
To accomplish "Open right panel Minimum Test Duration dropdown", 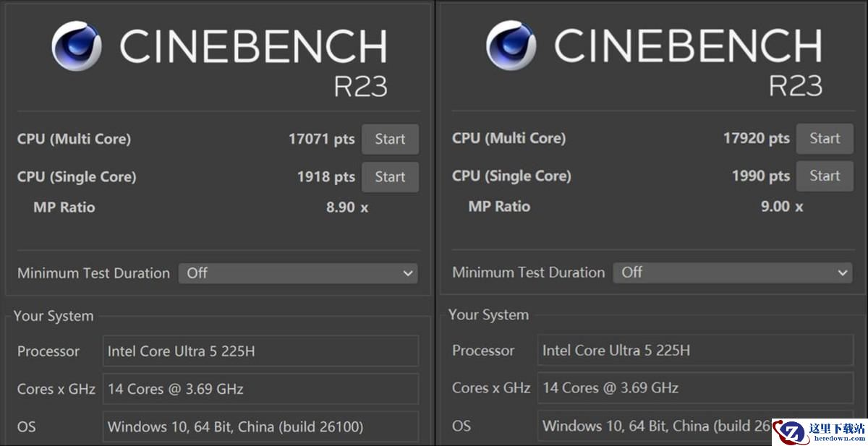I will pos(733,273).
